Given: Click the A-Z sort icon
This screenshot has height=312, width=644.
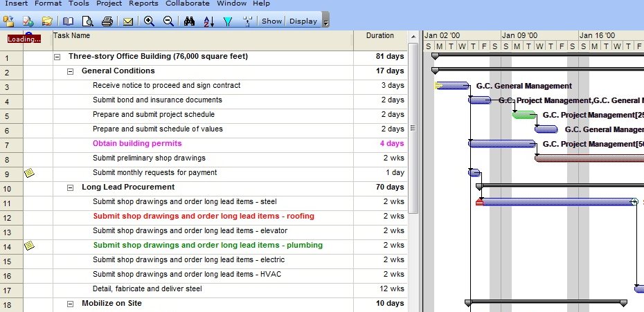Looking at the screenshot, I should [208, 21].
